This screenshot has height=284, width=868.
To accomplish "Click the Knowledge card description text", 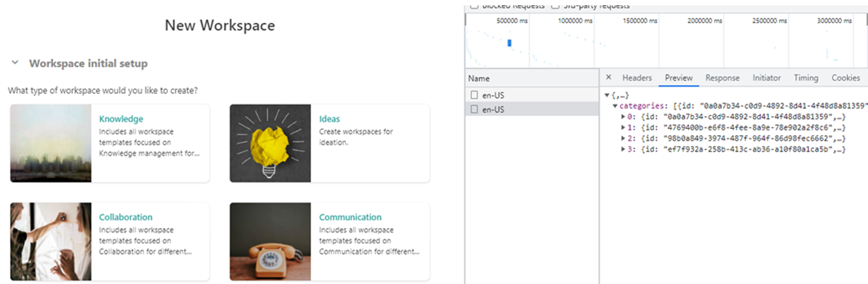I will 150,143.
